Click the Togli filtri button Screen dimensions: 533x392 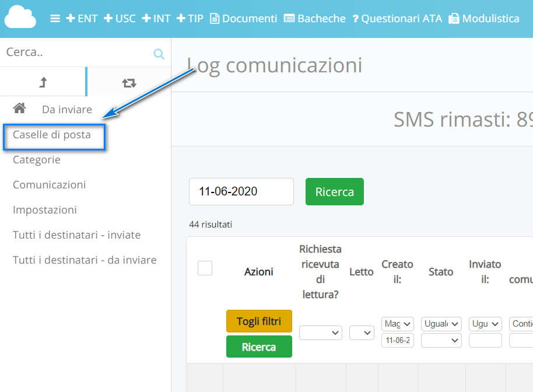point(259,321)
